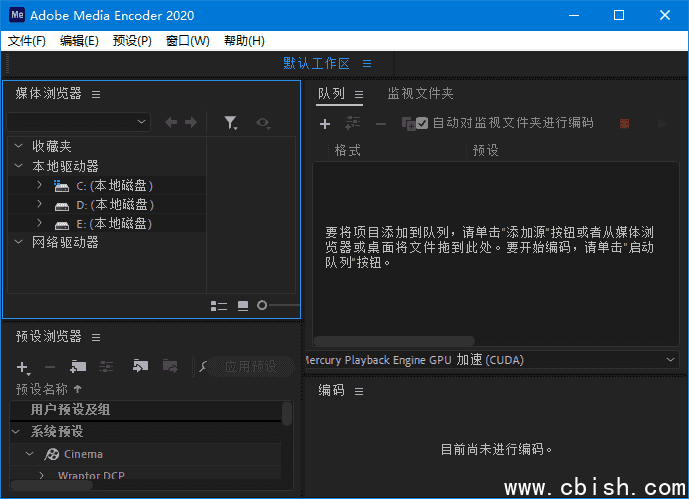Expand the C: (本地磁盘) drive

coord(39,185)
